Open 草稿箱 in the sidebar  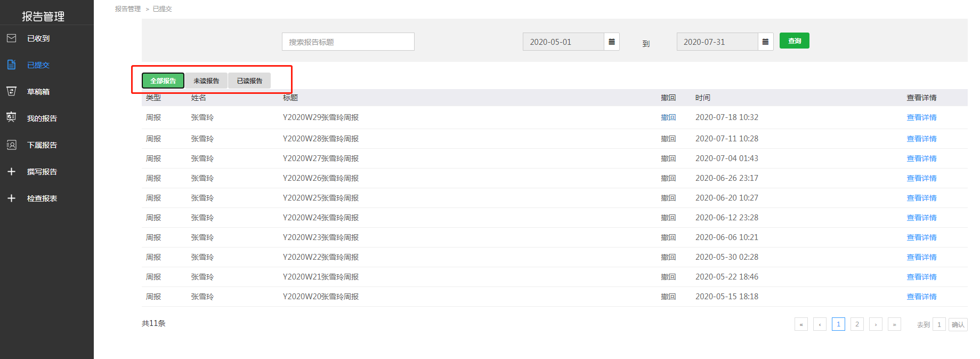(x=38, y=92)
